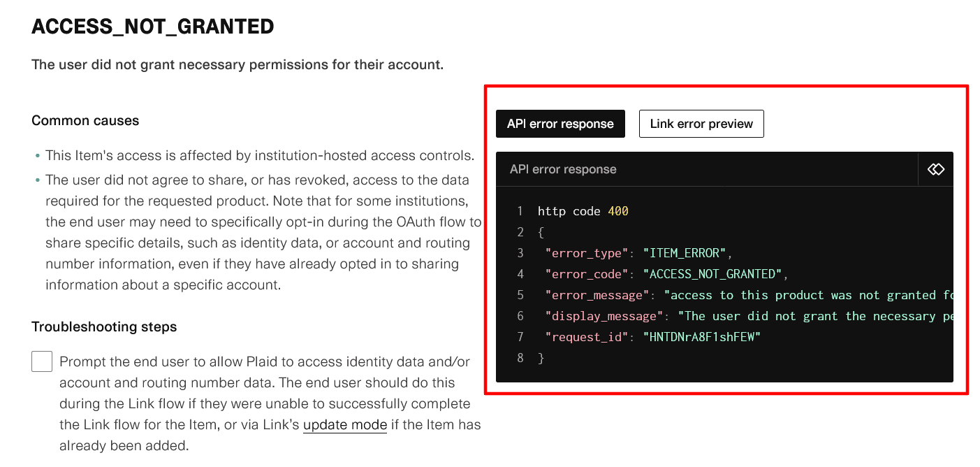
Task: Click the http code 400 line
Action: click(x=583, y=211)
